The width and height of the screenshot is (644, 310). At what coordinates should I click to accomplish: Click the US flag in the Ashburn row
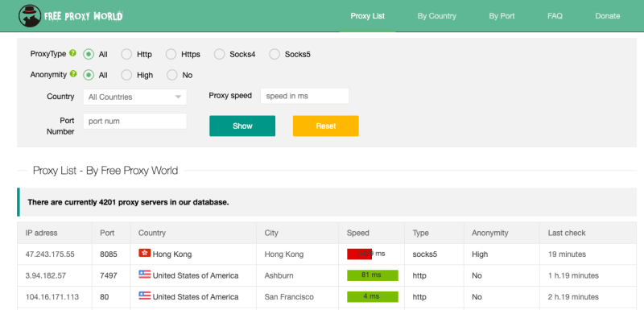pyautogui.click(x=145, y=275)
